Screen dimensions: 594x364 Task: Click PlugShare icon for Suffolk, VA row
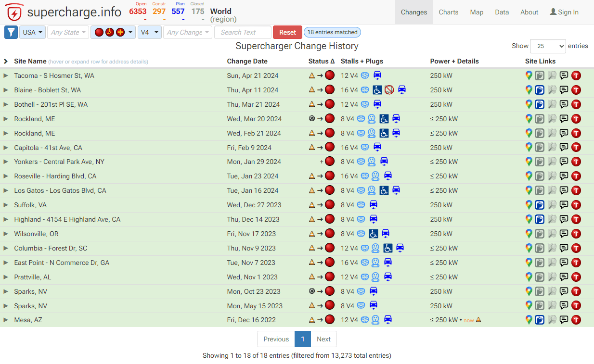click(x=540, y=205)
